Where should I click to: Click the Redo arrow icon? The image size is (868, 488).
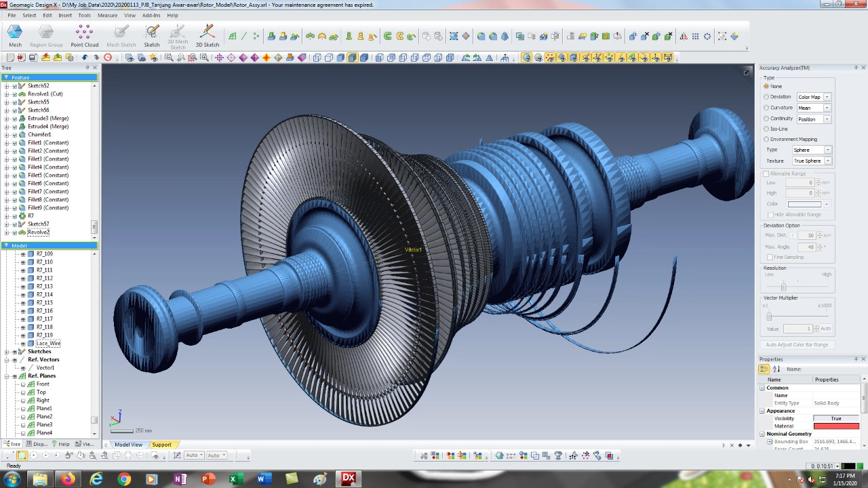pos(96,58)
